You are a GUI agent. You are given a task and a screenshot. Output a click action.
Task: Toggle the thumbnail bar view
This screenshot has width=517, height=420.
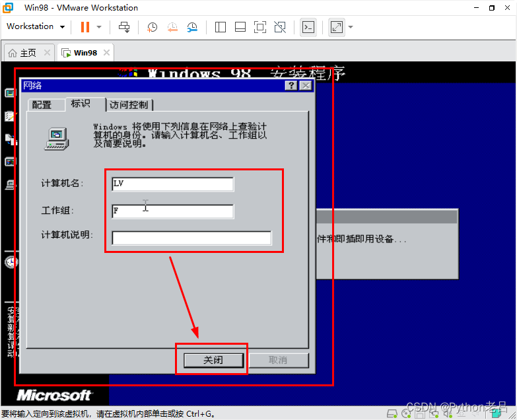240,27
